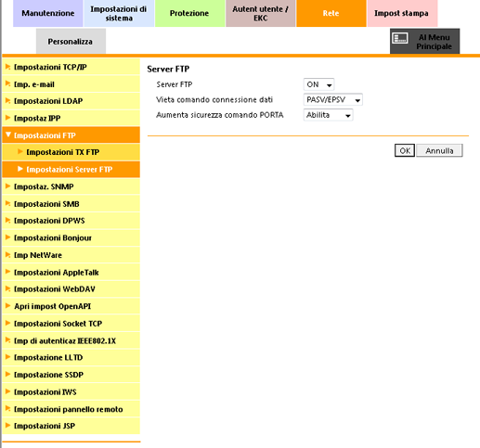Click arrow icon beside Impostazioni SMB
Viewport: 480px width, 448px height.
pyautogui.click(x=8, y=203)
